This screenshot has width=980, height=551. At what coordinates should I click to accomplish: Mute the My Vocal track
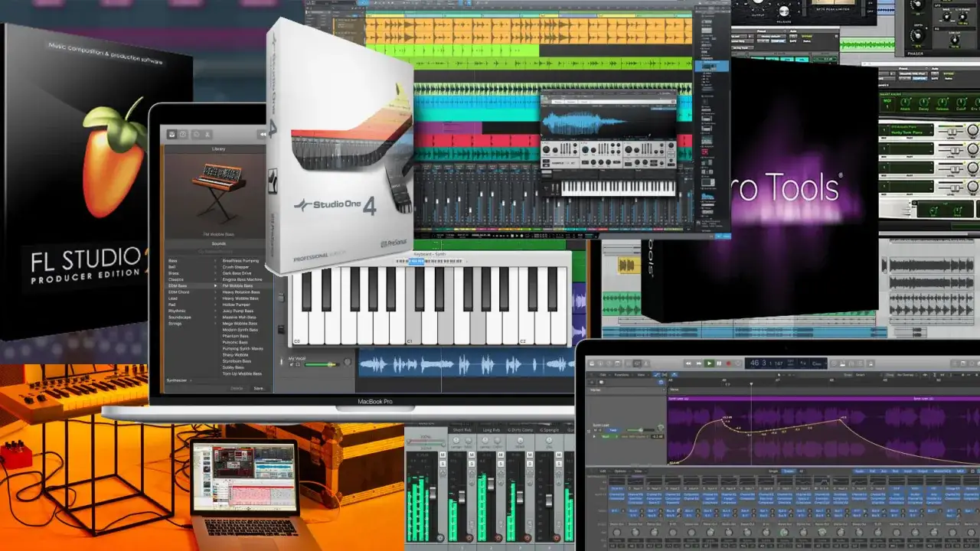(291, 364)
